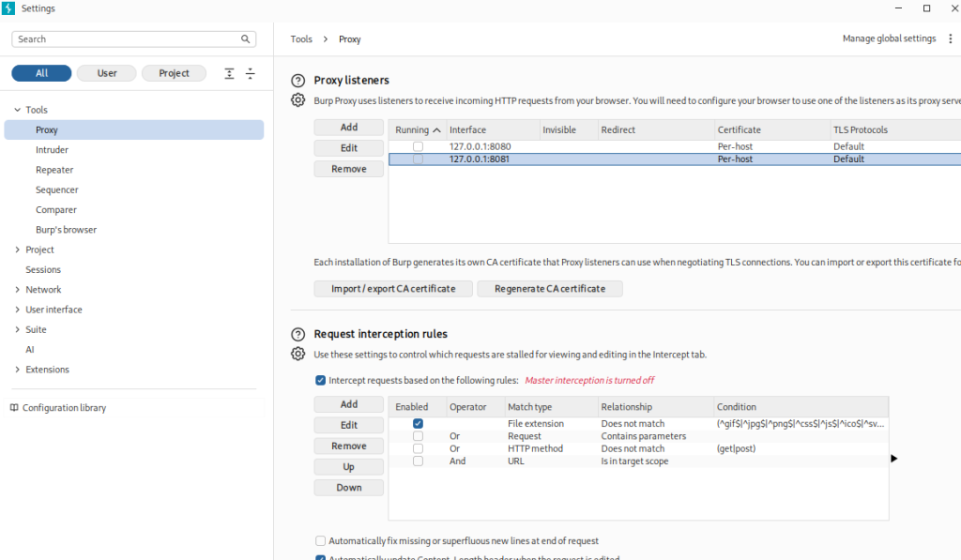
Task: Edit the selected proxy listener
Action: (x=349, y=148)
